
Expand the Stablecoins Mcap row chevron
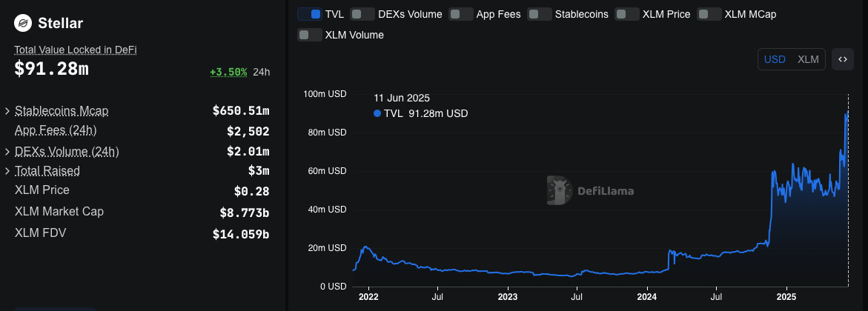(7, 111)
